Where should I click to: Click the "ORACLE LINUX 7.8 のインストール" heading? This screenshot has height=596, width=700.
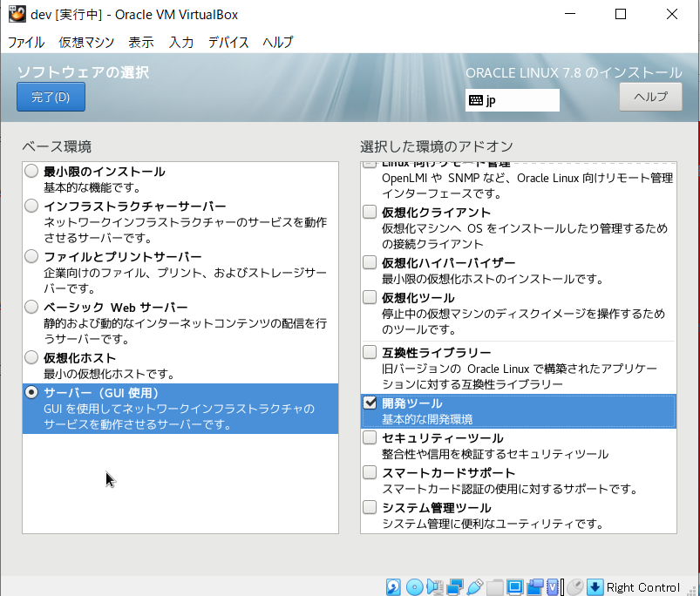pyautogui.click(x=574, y=72)
